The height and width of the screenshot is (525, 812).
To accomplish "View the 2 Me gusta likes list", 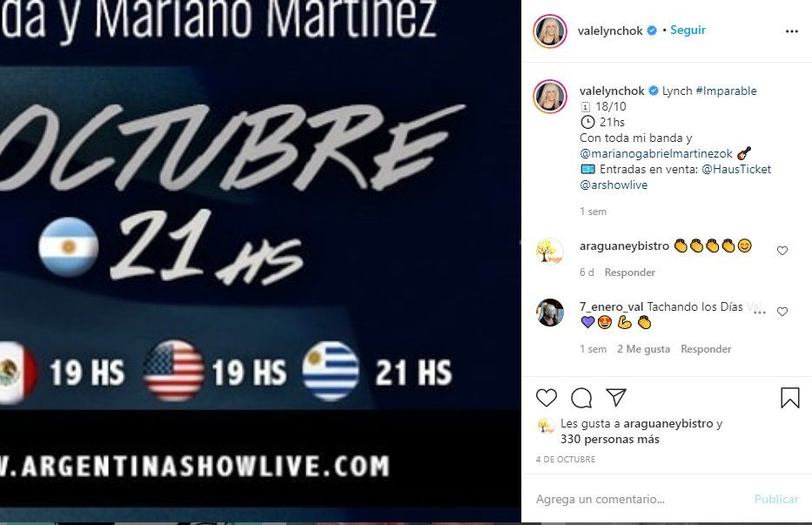I will tap(644, 349).
